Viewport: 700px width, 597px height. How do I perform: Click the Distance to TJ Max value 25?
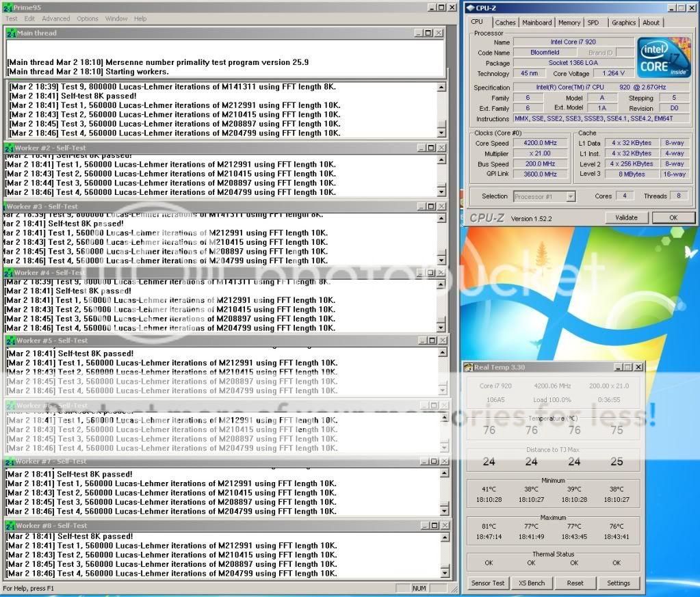(617, 462)
